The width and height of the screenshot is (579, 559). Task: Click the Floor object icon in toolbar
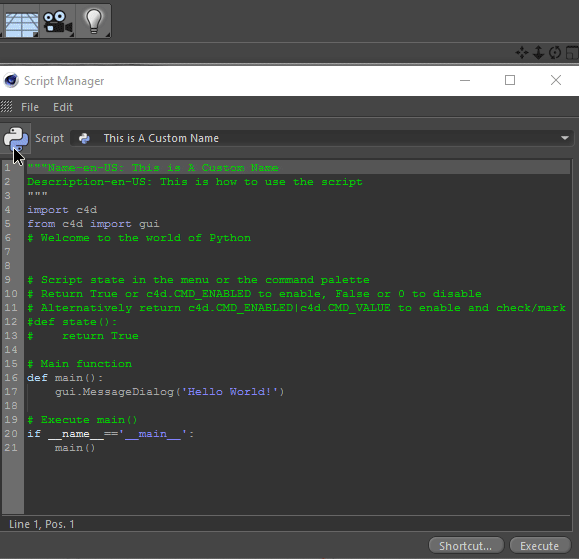21,23
